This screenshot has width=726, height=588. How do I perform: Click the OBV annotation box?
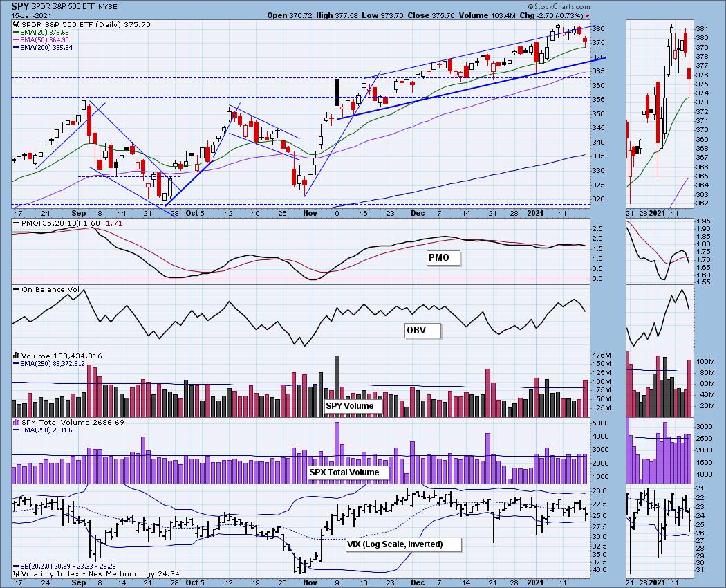pos(422,331)
